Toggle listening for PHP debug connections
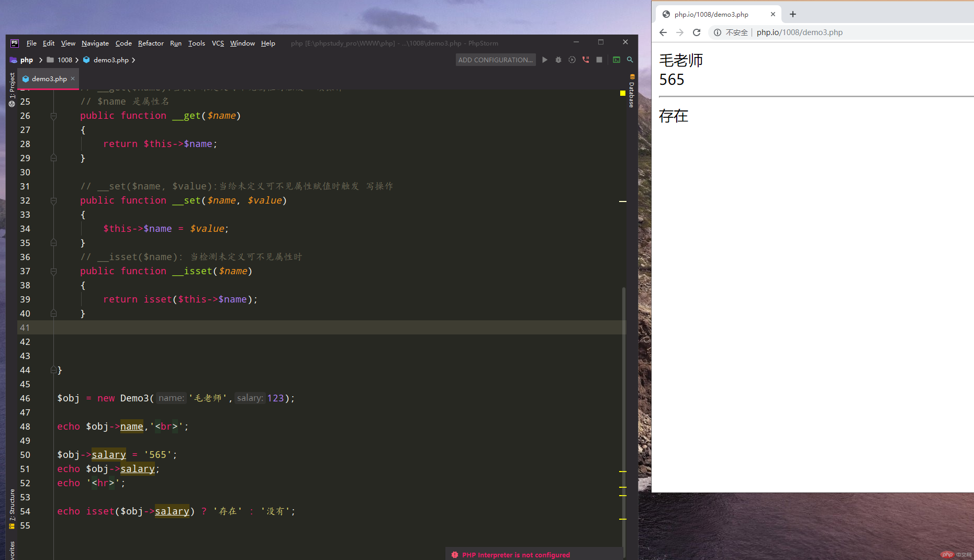The height and width of the screenshot is (560, 974). point(586,60)
